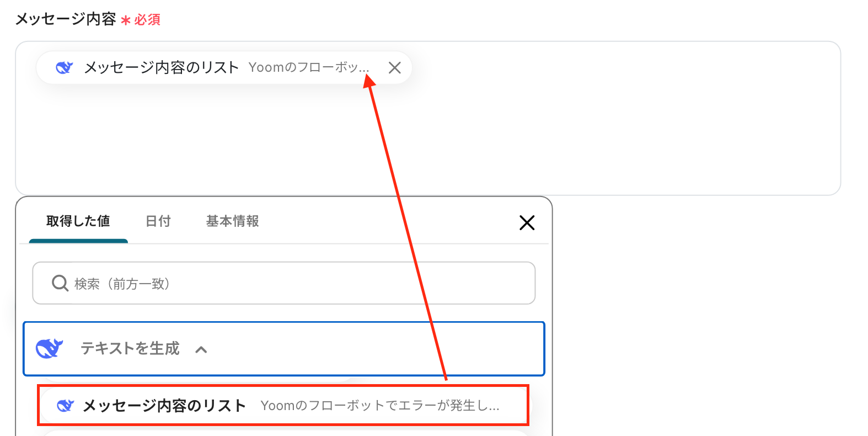Click the whale icon beside テキストを生成
868x436 pixels.
pos(49,348)
